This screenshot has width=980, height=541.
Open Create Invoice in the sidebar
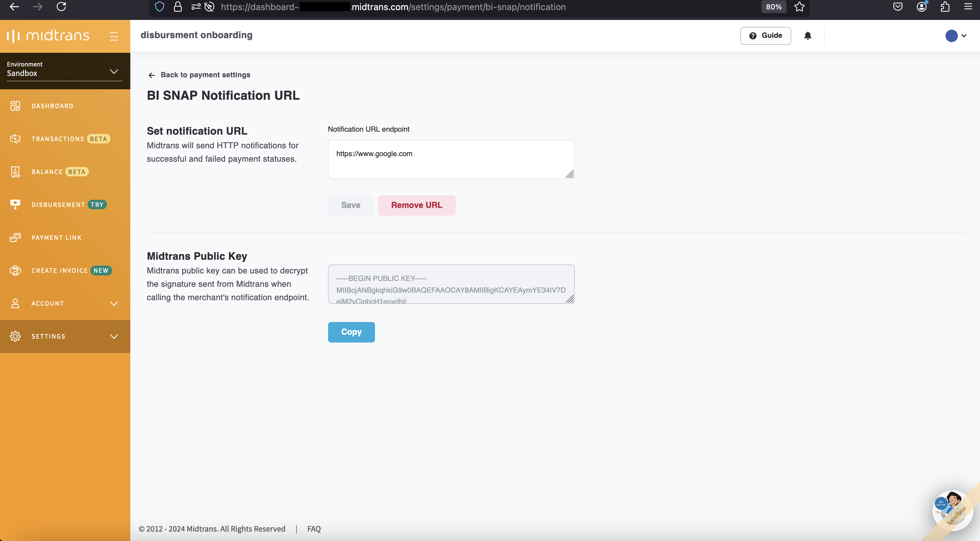pos(65,270)
